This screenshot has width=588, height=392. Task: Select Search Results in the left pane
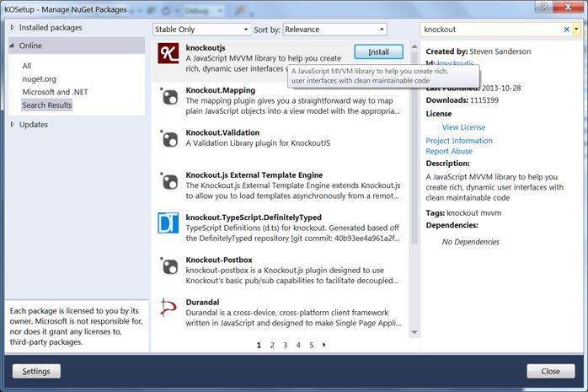[47, 105]
